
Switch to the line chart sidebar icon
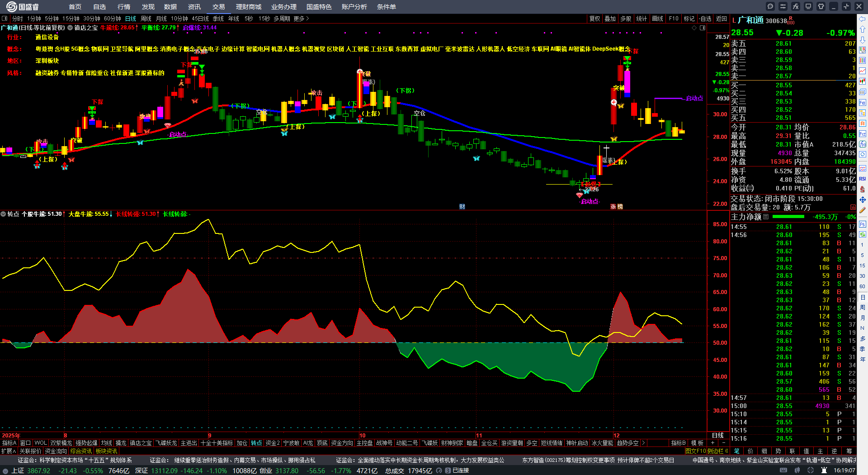[863, 71]
